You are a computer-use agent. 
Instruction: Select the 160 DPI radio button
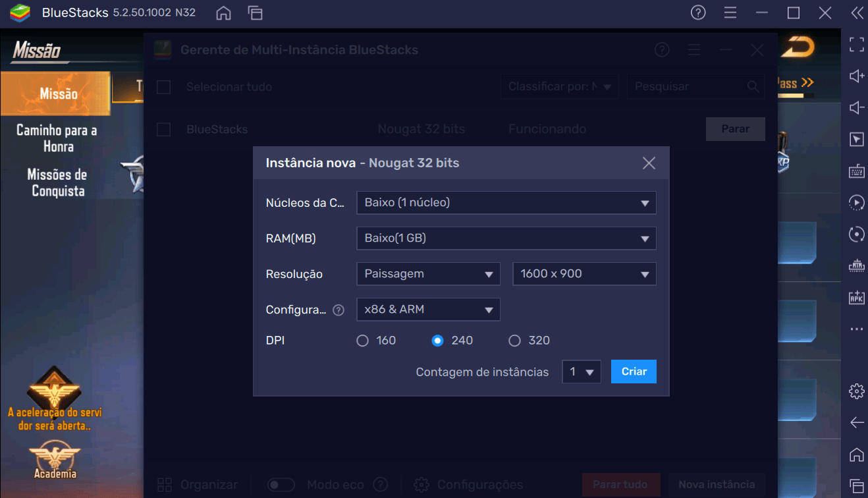coord(362,341)
